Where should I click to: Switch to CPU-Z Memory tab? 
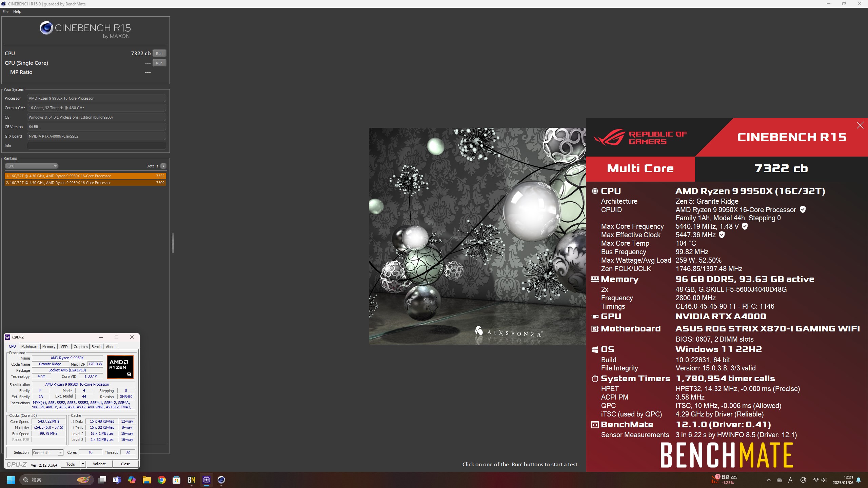click(x=49, y=347)
